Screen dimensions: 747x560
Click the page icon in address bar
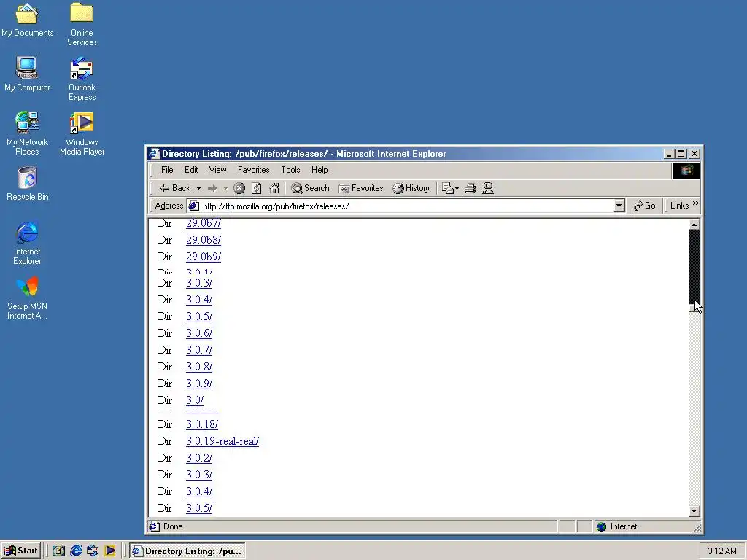(x=193, y=206)
